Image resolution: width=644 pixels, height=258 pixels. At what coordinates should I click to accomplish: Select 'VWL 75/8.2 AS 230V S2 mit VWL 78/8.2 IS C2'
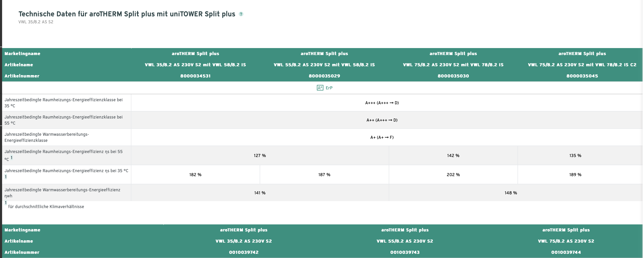582,65
